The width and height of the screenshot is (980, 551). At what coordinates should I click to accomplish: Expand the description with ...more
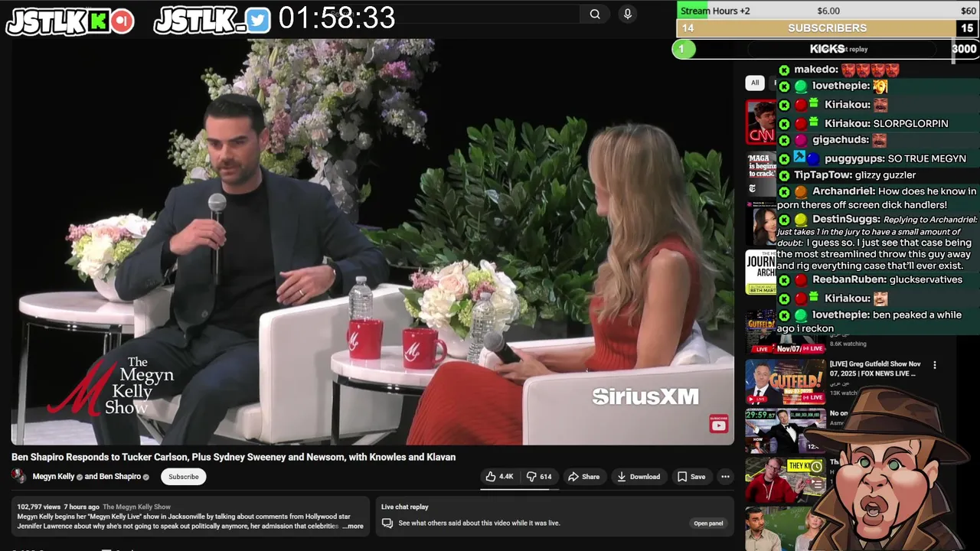353,527
